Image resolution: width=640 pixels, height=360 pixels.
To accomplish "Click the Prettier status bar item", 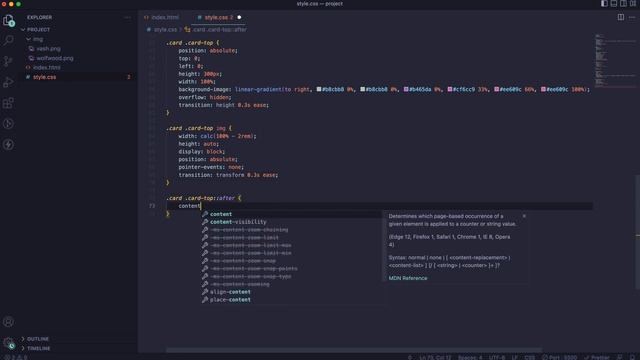I will click(597, 357).
